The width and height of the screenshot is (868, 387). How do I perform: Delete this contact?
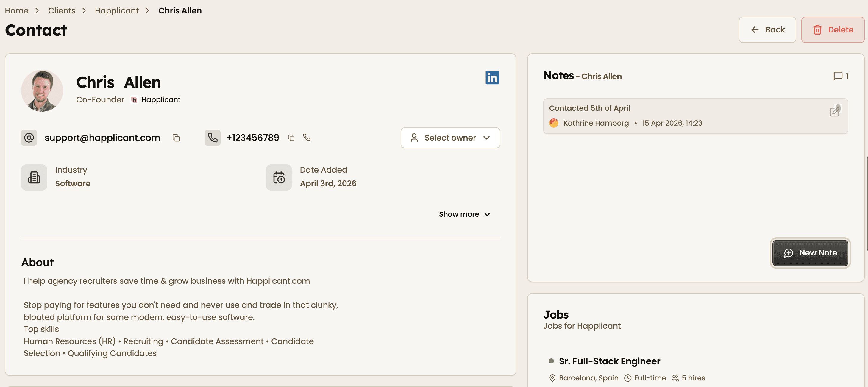point(832,30)
